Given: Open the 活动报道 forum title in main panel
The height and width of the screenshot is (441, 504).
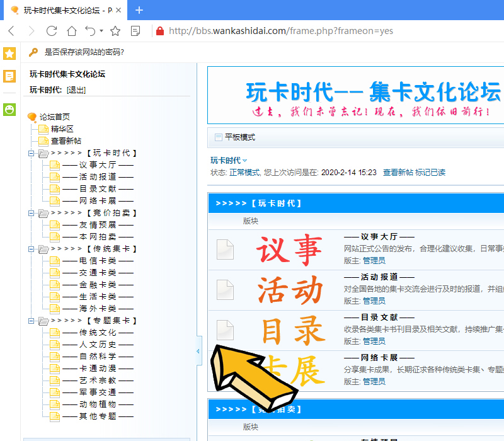Looking at the screenshot, I should pos(379,277).
